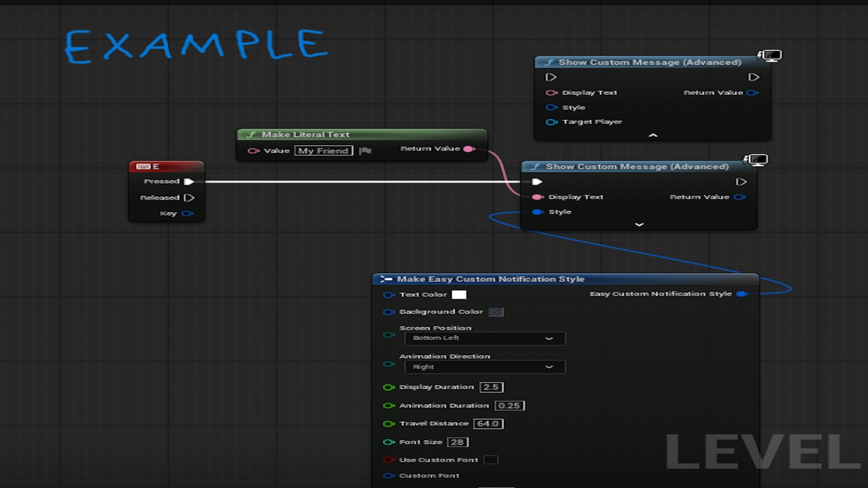Toggle the Use Custom Font checkbox
The width and height of the screenshot is (868, 488).
pos(491,460)
